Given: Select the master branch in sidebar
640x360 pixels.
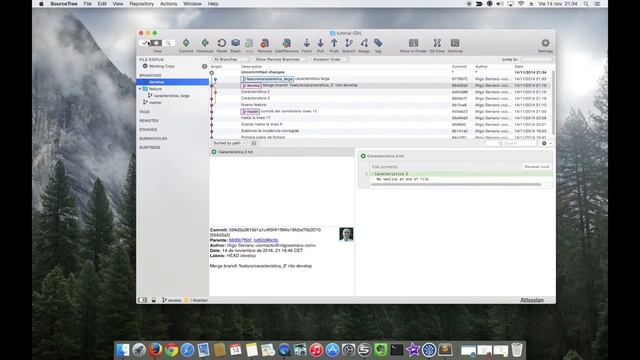Looking at the screenshot, I should [172, 102].
